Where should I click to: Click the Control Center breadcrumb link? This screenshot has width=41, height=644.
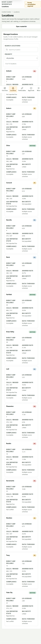6,12
